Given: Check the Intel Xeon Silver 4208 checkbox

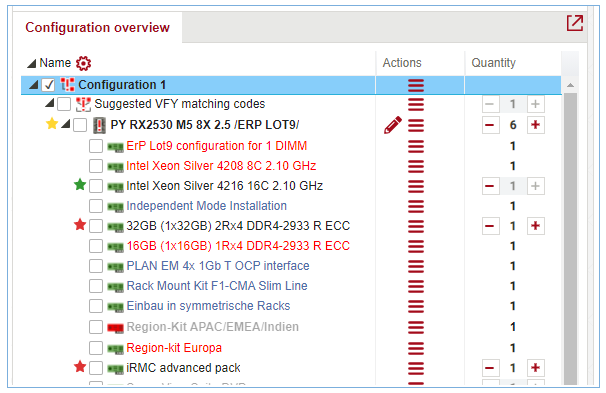Looking at the screenshot, I should 95,166.
